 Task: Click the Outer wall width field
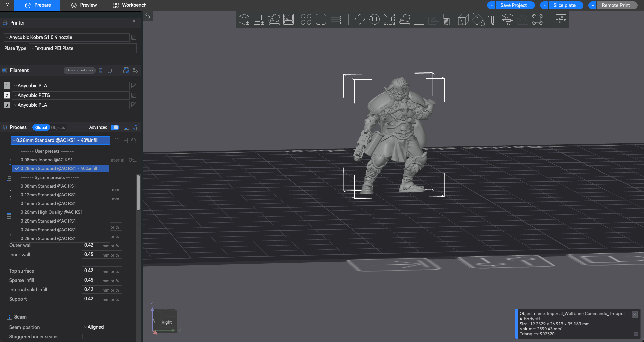click(x=102, y=245)
